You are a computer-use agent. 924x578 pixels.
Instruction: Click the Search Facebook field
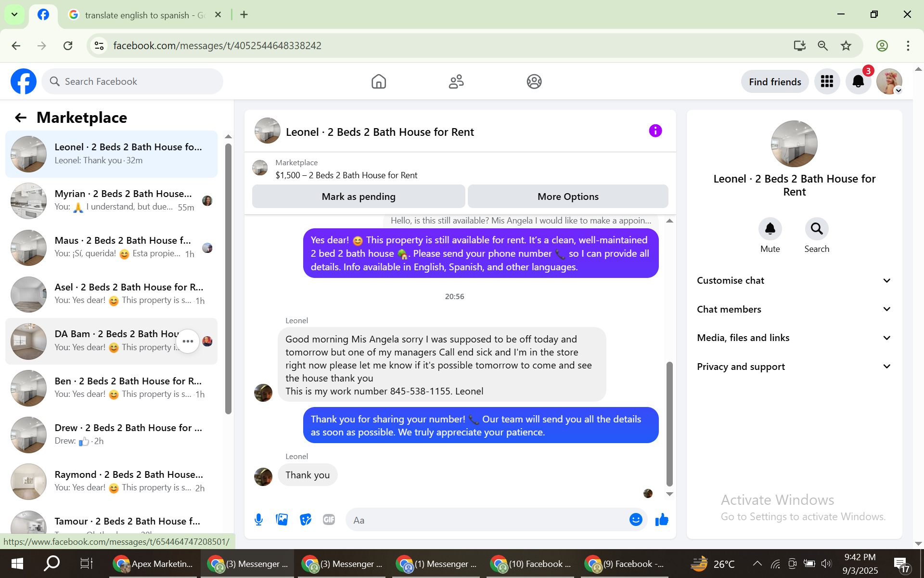[132, 81]
